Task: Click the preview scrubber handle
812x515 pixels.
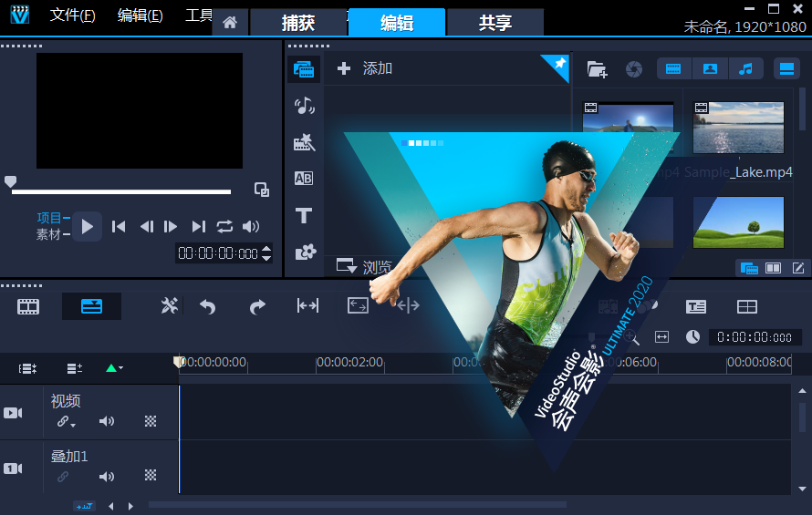Action: [10, 181]
